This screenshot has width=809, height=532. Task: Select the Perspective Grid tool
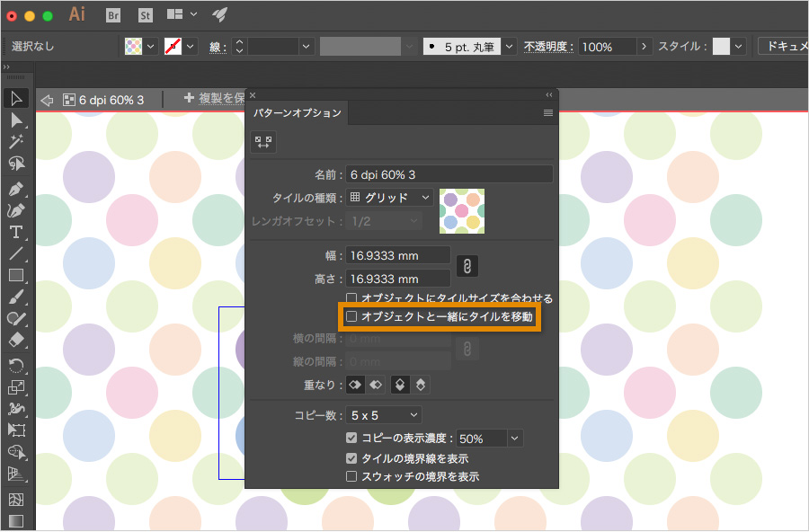(16, 474)
